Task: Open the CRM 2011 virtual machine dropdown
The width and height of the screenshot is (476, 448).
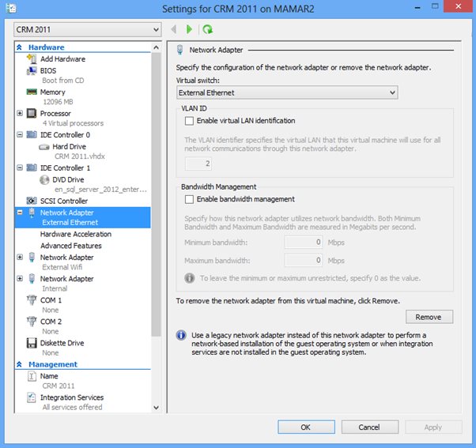Action: 87,29
